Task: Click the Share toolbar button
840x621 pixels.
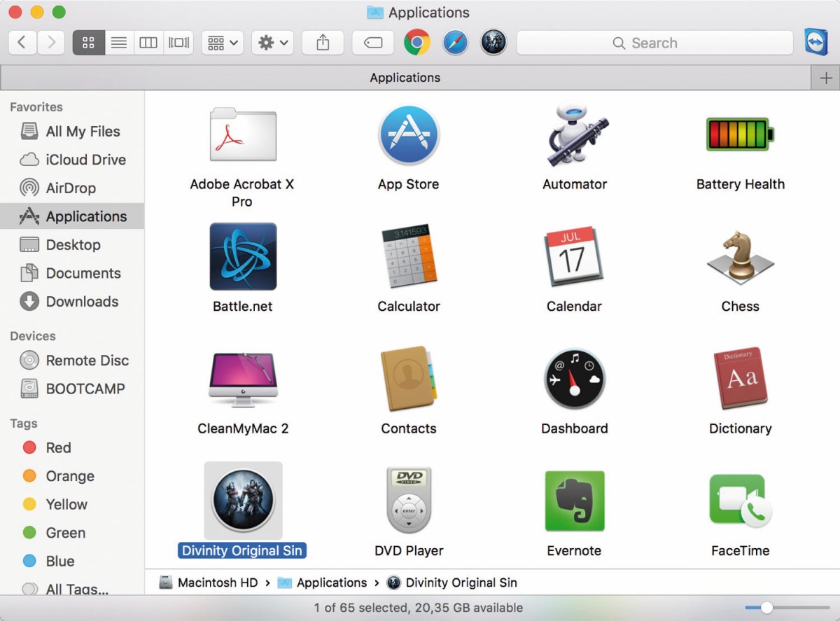Action: point(323,43)
